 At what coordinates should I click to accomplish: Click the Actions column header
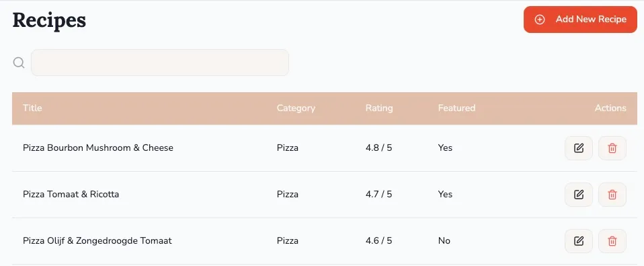pos(610,108)
